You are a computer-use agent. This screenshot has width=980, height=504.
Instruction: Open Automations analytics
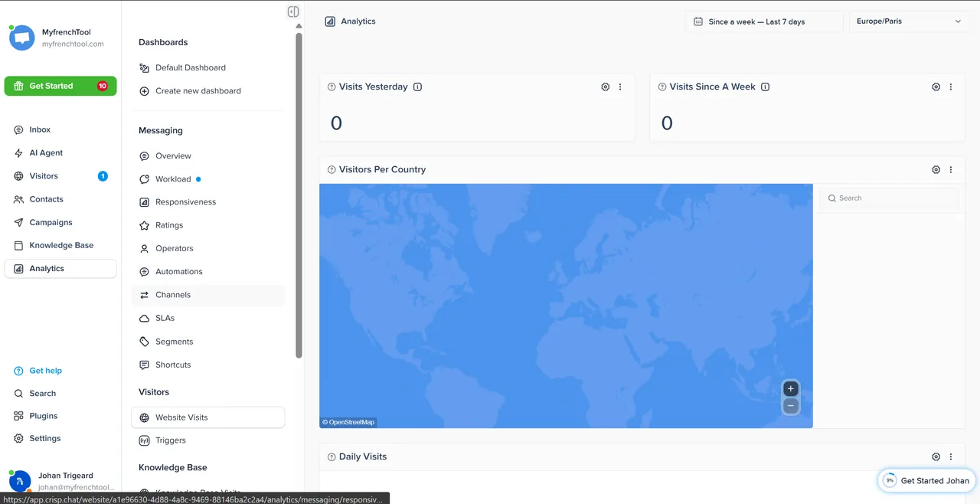[x=208, y=271]
